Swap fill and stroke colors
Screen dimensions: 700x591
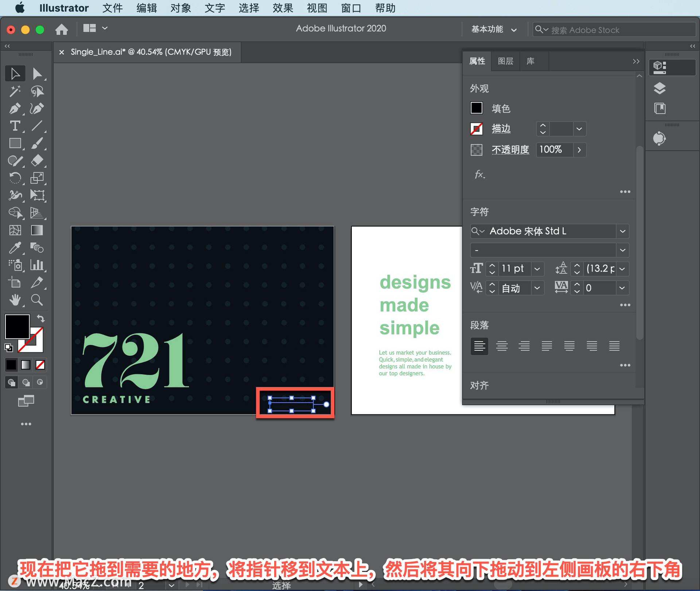coord(41,318)
